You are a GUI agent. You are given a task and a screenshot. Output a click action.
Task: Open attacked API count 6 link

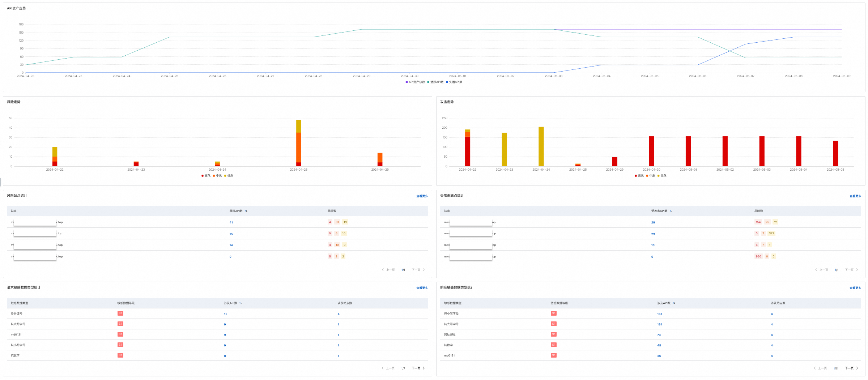click(652, 257)
